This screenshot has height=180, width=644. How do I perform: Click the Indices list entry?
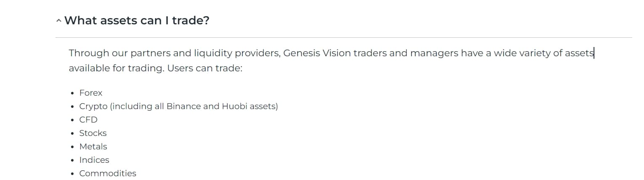point(94,160)
